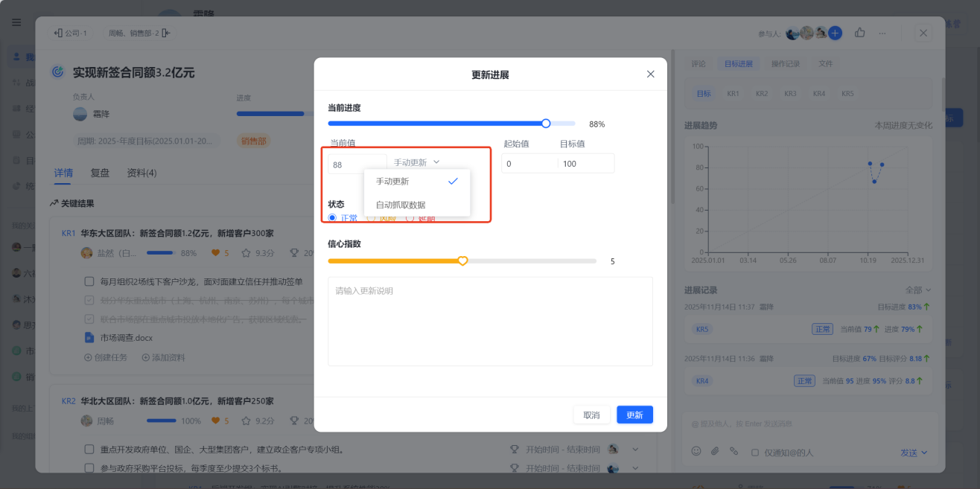Open the 手动更新 mode dropdown
Image resolution: width=980 pixels, height=489 pixels.
click(416, 162)
